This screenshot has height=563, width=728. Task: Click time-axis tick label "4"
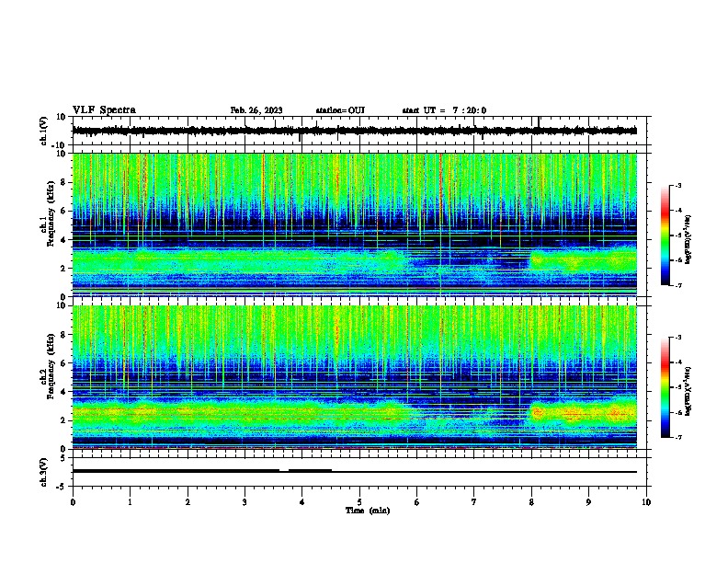point(302,502)
